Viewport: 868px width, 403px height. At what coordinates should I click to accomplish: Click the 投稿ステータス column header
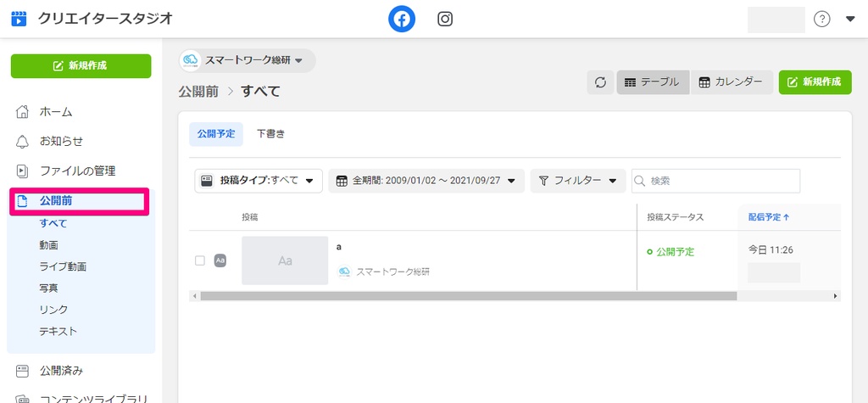675,217
